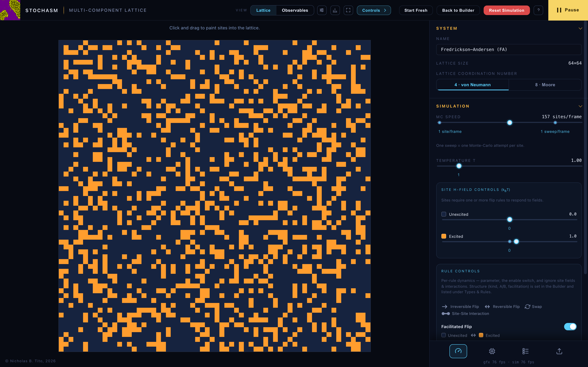Click the sliders settings icon in toolbar
This screenshot has width=588, height=367.
pyautogui.click(x=322, y=10)
